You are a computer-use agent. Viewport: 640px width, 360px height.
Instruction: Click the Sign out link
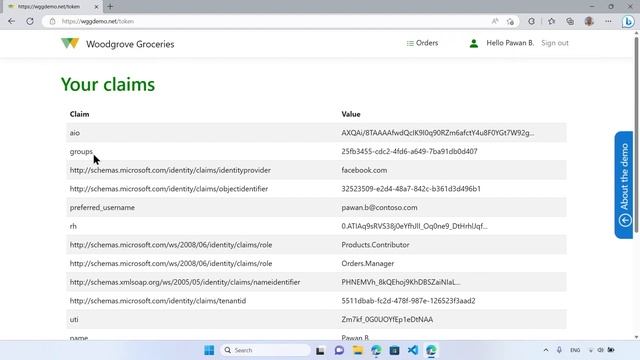click(x=555, y=43)
